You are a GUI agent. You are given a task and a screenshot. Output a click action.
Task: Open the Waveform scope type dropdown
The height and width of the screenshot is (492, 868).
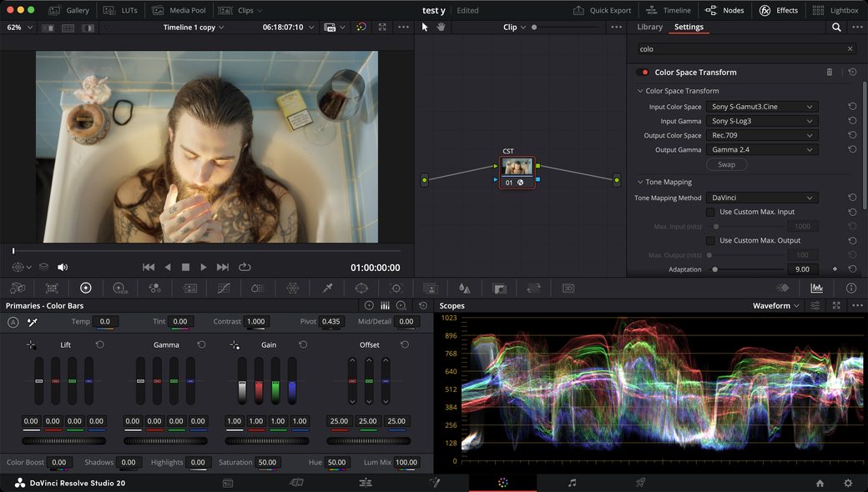click(x=776, y=306)
